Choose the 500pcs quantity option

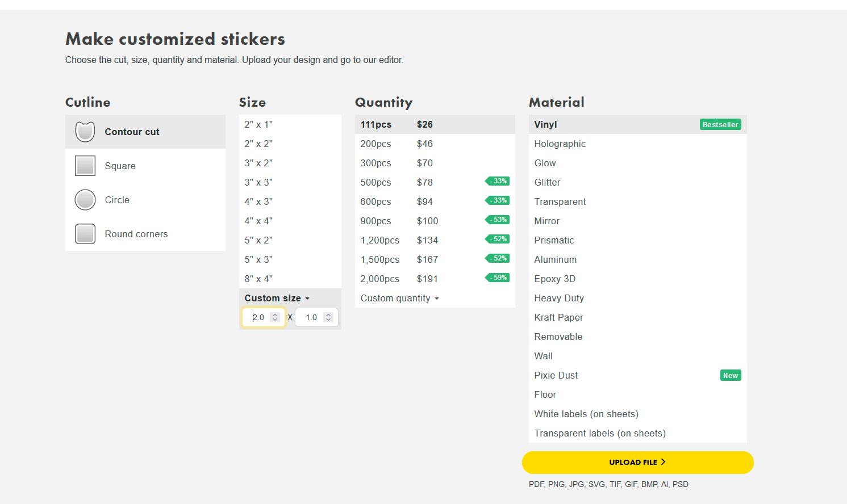point(376,182)
